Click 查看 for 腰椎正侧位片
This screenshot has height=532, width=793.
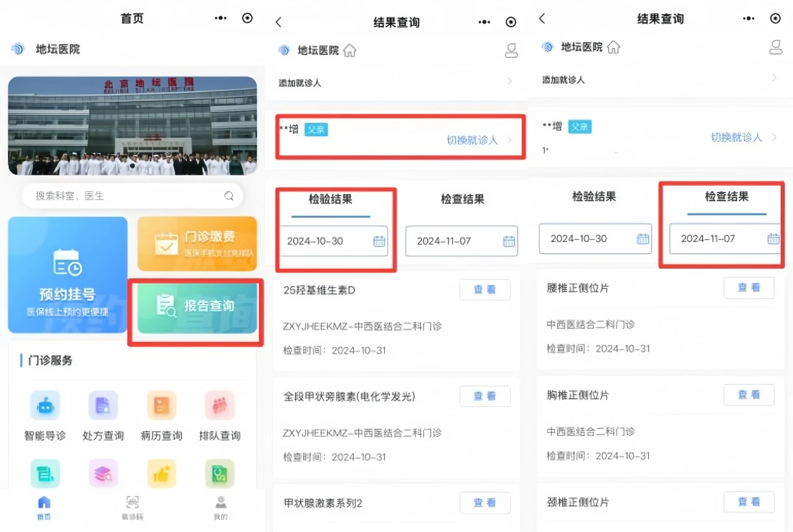[748, 287]
